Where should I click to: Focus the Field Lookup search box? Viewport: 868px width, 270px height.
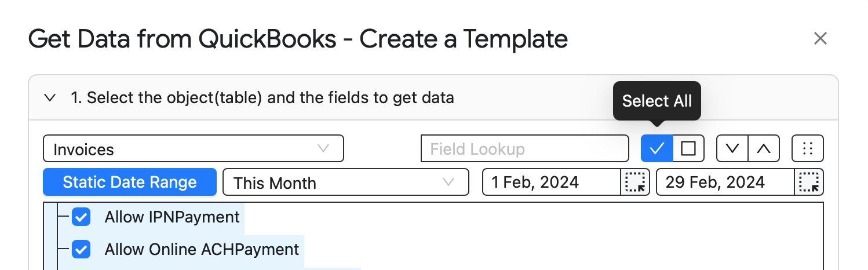point(525,148)
